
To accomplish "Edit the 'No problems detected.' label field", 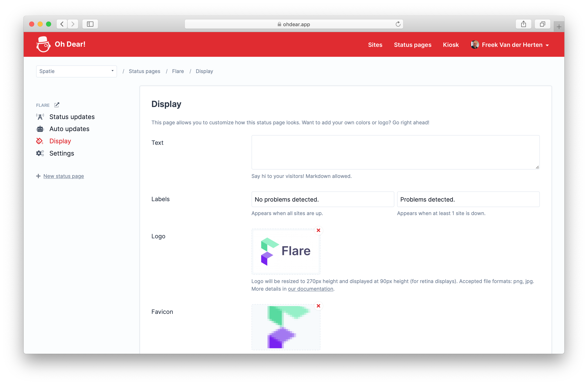I will pos(323,199).
